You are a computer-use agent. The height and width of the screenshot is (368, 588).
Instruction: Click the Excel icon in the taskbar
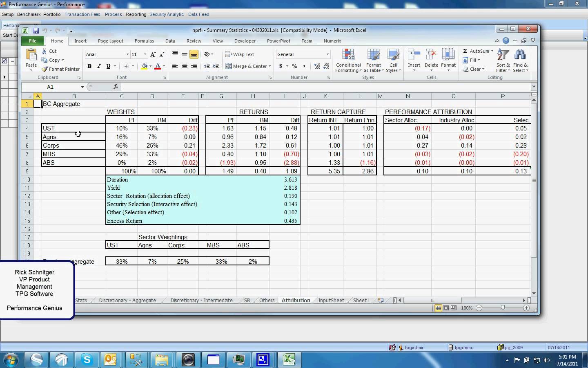point(289,360)
